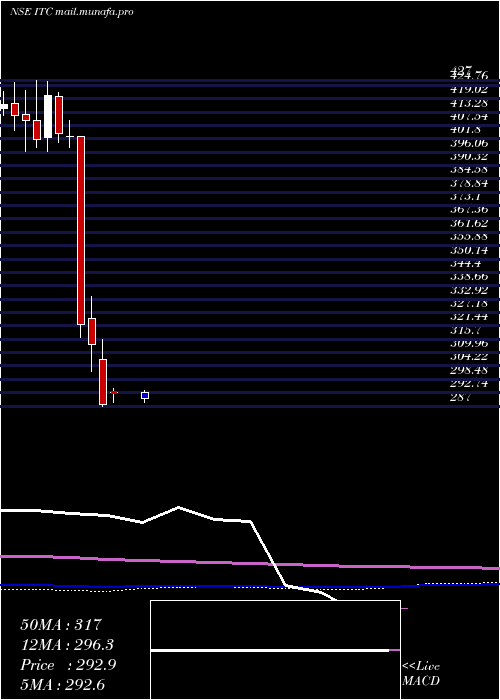500x700 pixels.
Task: Click the 344.4 price axis label
Action: (x=465, y=263)
